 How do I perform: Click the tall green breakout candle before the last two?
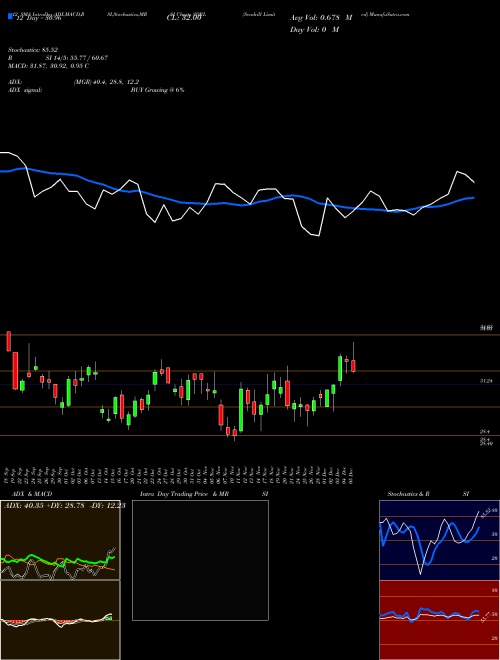[340, 369]
